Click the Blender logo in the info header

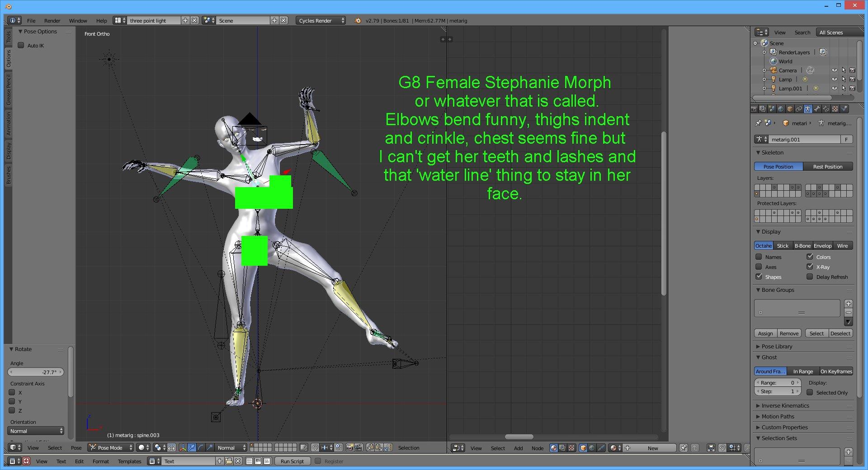[x=358, y=20]
